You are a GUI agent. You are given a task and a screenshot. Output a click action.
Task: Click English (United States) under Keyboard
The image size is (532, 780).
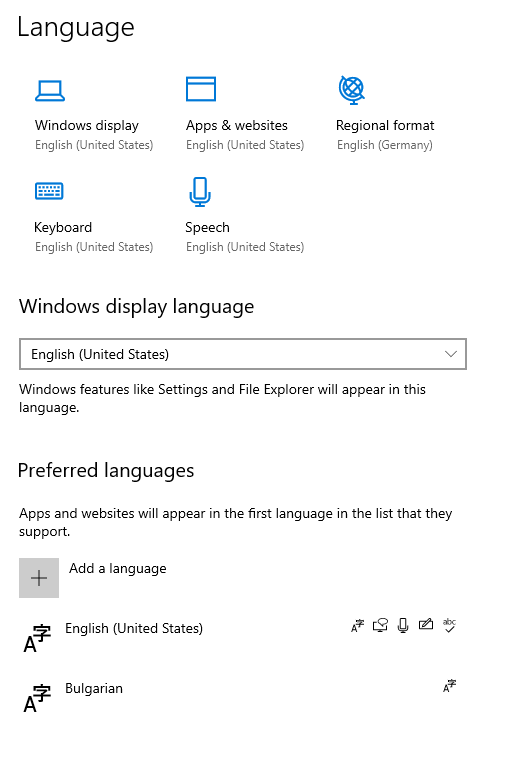tap(94, 247)
